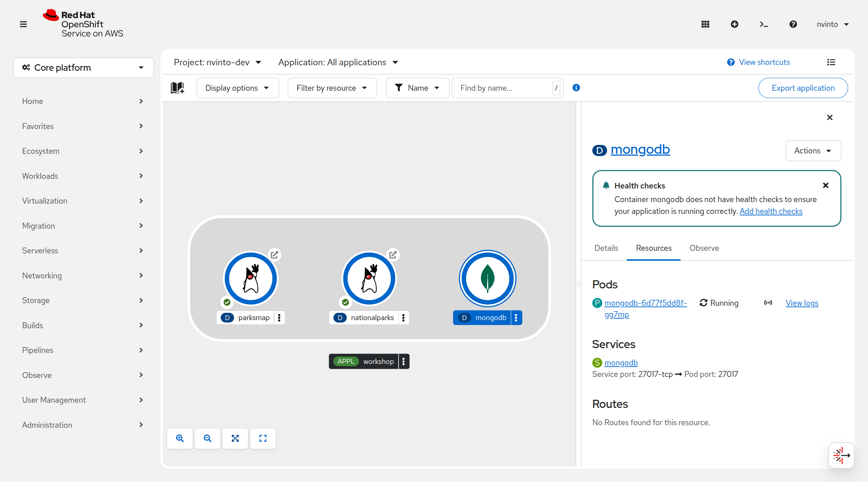868x482 pixels.
Task: Open the Lightspeed assistant floating button
Action: 841,455
